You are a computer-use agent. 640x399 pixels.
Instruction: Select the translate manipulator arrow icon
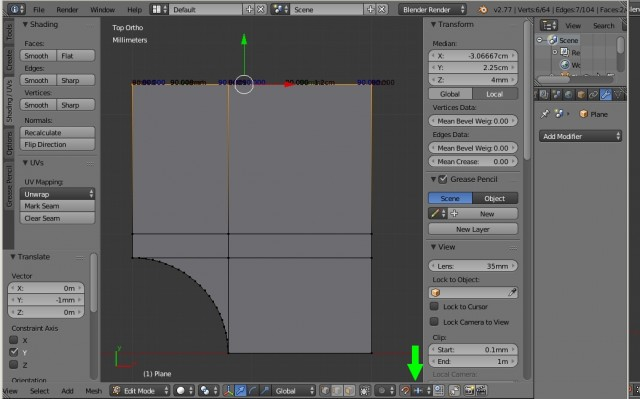240,390
